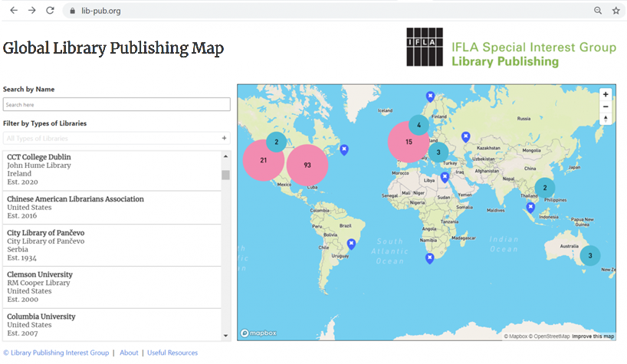
Task: Click the list scrollbar thumb
Action: [226, 175]
